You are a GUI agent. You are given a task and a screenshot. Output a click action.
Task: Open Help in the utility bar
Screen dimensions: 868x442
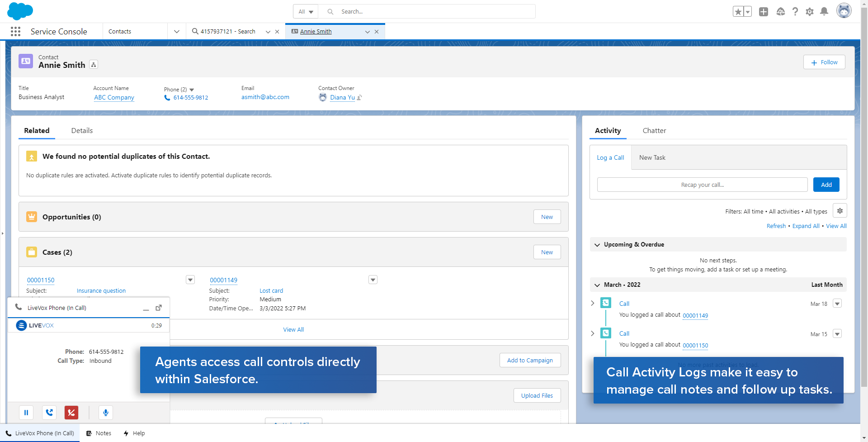(x=134, y=433)
